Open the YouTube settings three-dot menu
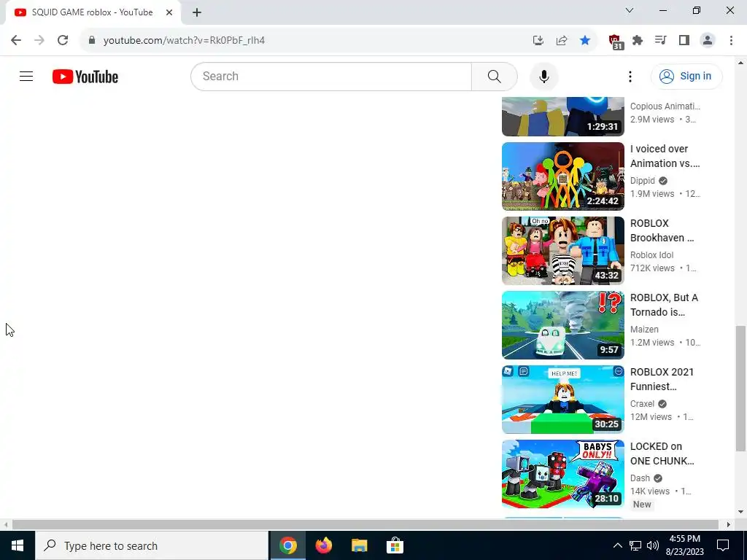Screen dimensions: 747x560 click(x=630, y=76)
